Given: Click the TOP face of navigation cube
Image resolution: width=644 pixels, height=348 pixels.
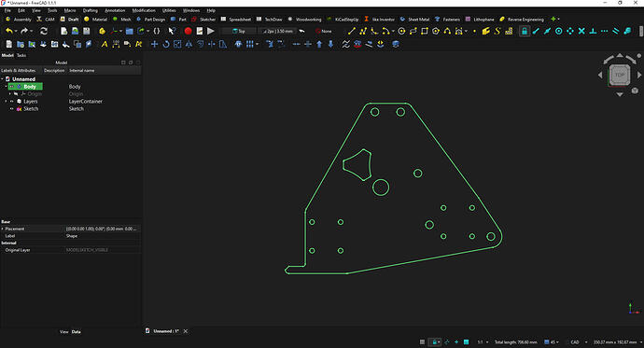Looking at the screenshot, I should [620, 75].
